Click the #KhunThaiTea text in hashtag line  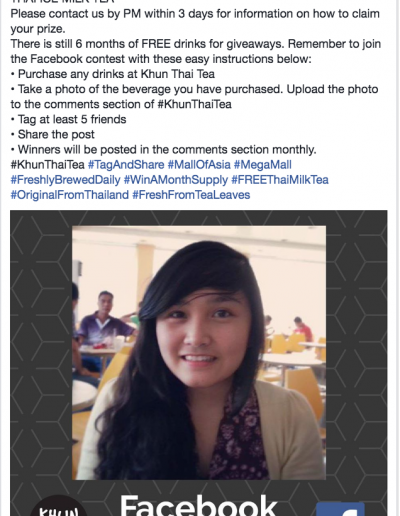[x=47, y=165]
